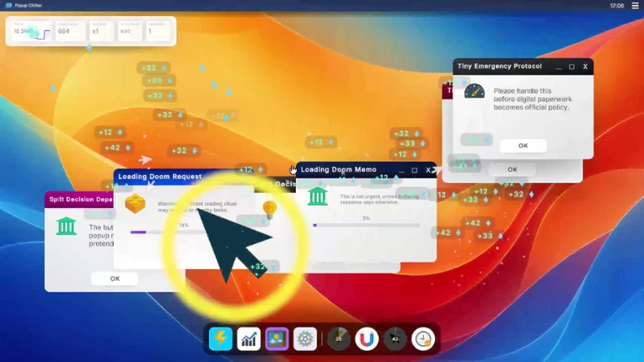Click the 664 stat card
Viewport: 644px width, 362px height.
tap(70, 31)
